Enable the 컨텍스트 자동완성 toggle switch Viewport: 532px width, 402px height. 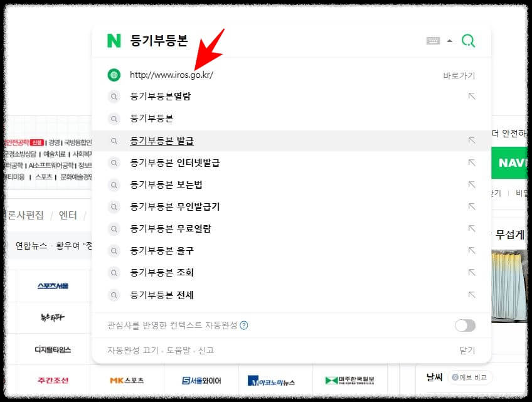(x=464, y=325)
